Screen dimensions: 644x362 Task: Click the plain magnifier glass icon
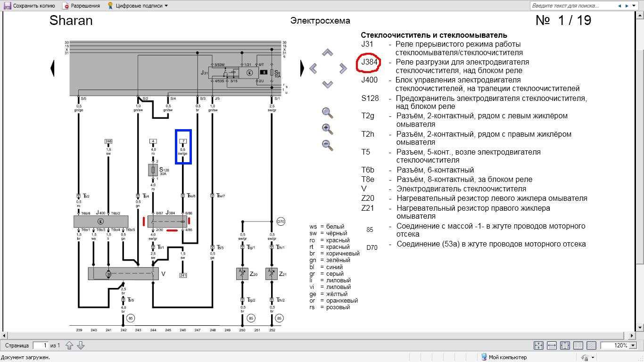(327, 113)
